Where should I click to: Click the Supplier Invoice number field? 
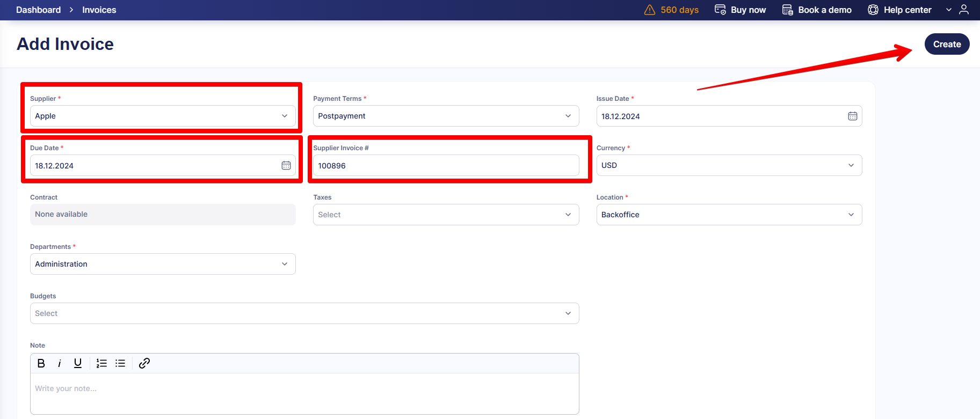446,165
